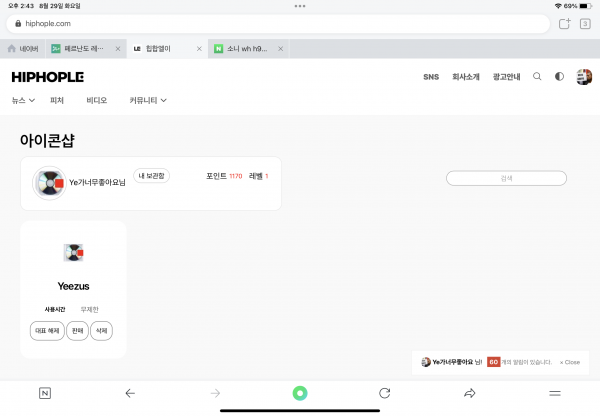
Task: Close the 소니 wh h9 tab
Action: [280, 49]
